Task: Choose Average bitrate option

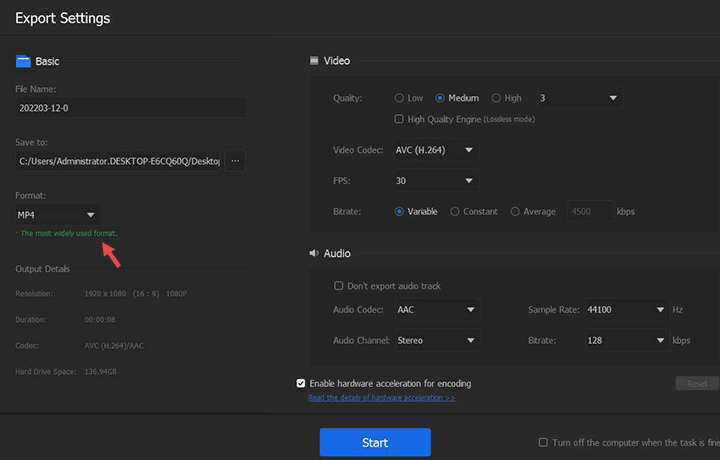Action: tap(515, 211)
